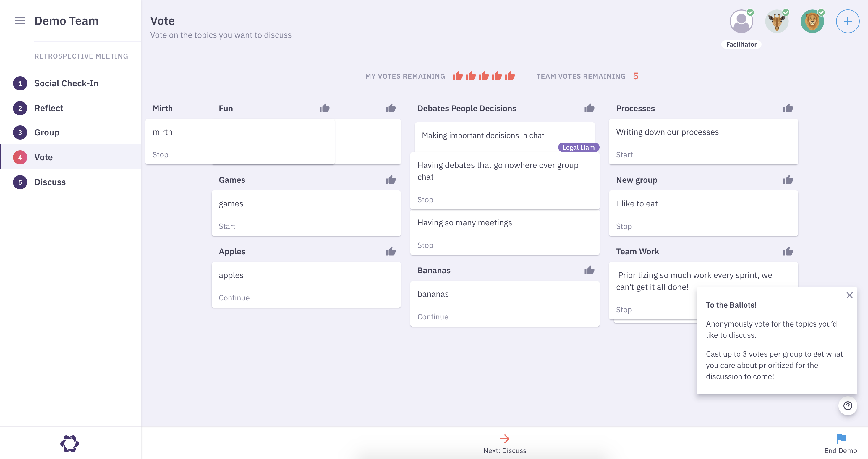
Task: Vote thumbs-up for the Bananas group
Action: [589, 270]
